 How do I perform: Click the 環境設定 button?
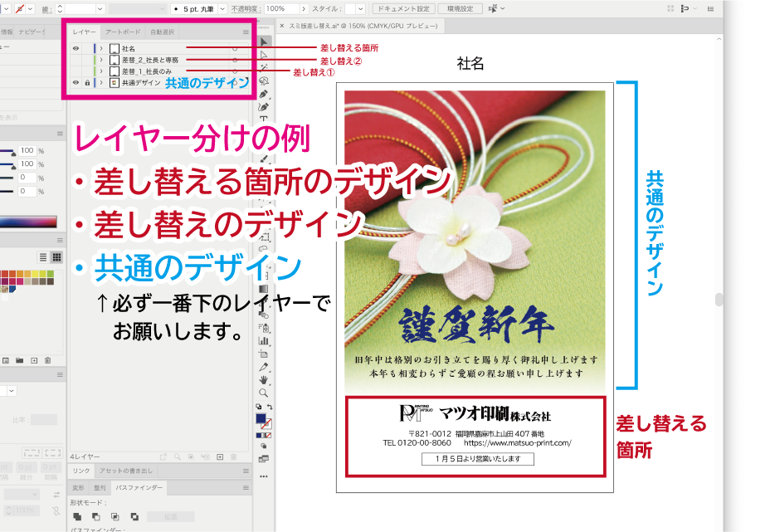(x=461, y=8)
